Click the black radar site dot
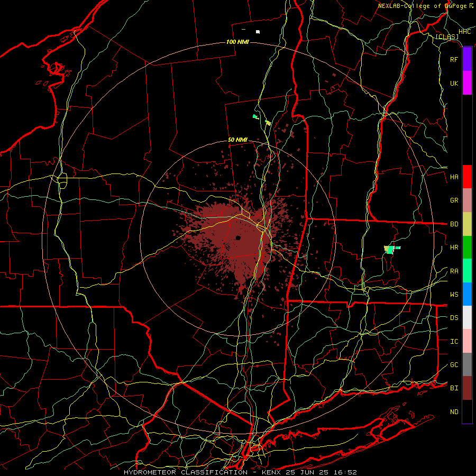476x476 pixels. click(239, 237)
